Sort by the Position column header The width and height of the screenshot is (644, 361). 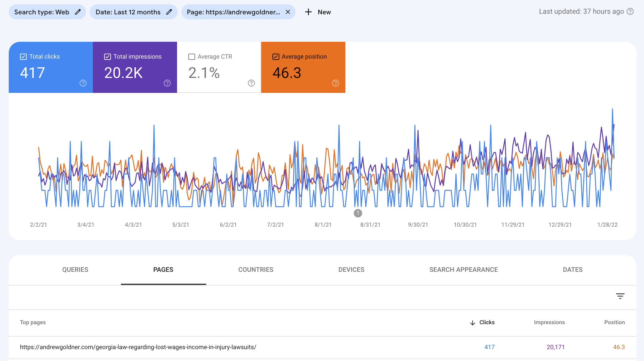coord(614,322)
